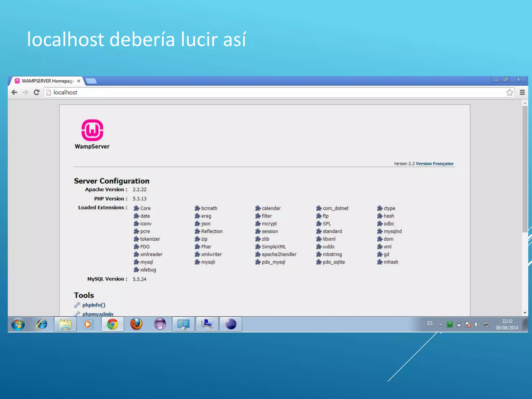532x399 pixels.
Task: Click the browser forward arrow
Action: 25,92
